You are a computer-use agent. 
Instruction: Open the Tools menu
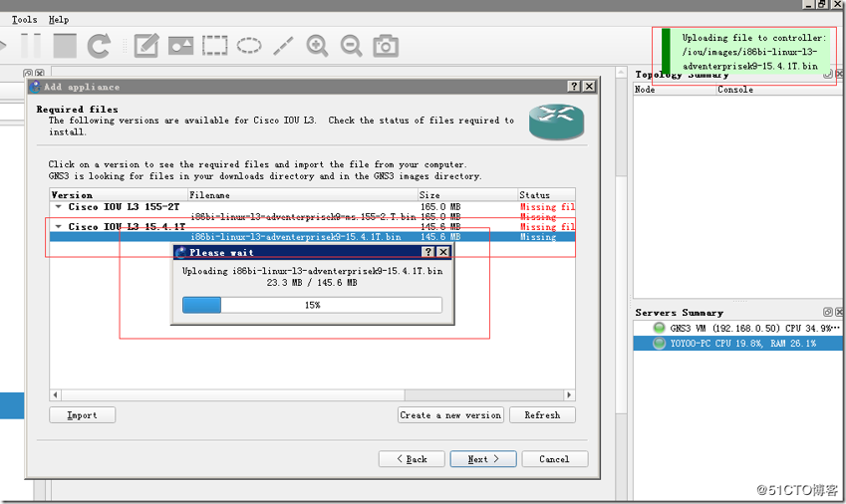point(24,20)
